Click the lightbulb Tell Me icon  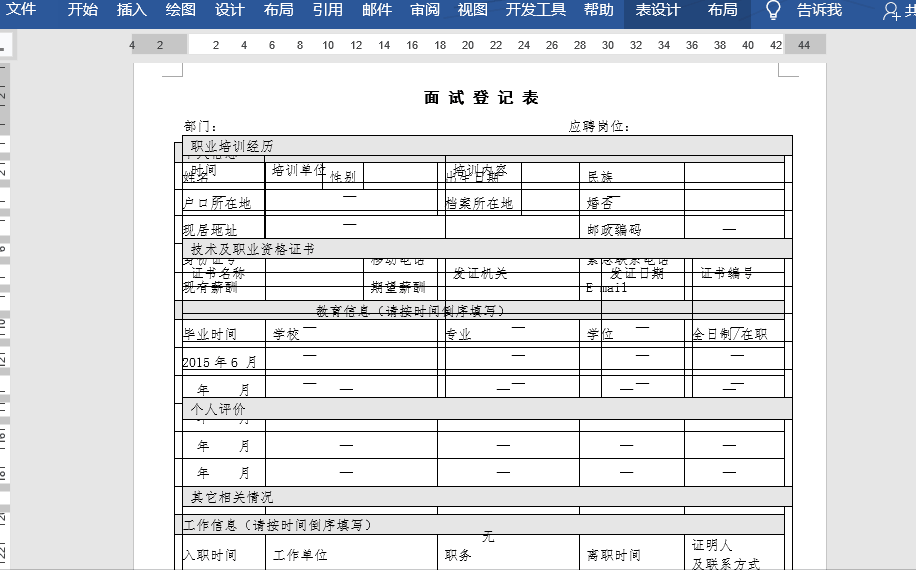[773, 11]
